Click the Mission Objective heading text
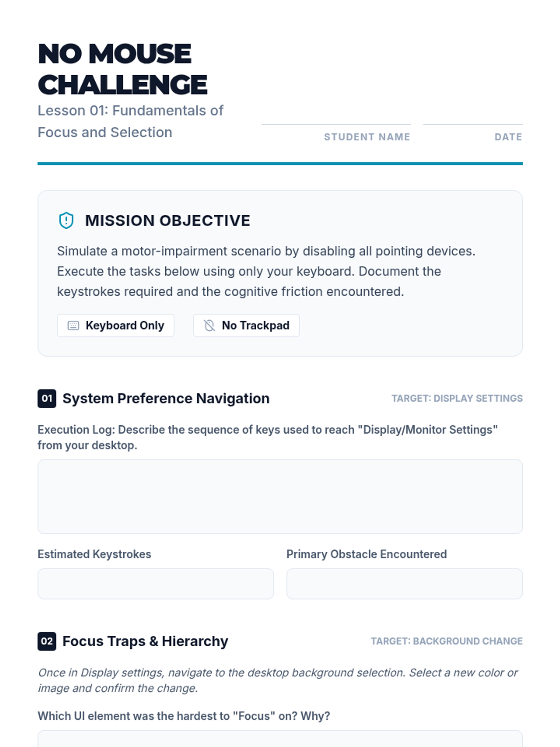The height and width of the screenshot is (747, 560). pyautogui.click(x=168, y=220)
